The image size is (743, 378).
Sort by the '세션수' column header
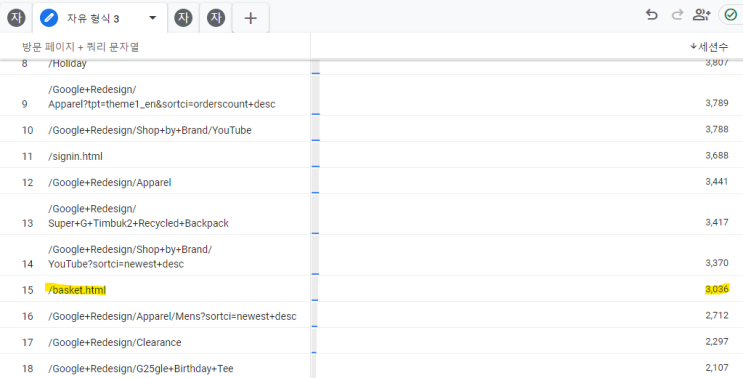click(709, 46)
